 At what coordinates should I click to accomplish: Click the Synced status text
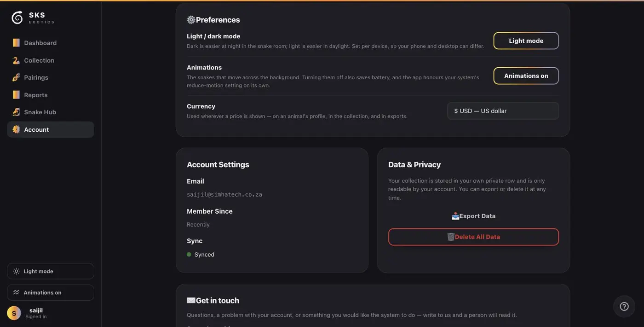point(204,254)
